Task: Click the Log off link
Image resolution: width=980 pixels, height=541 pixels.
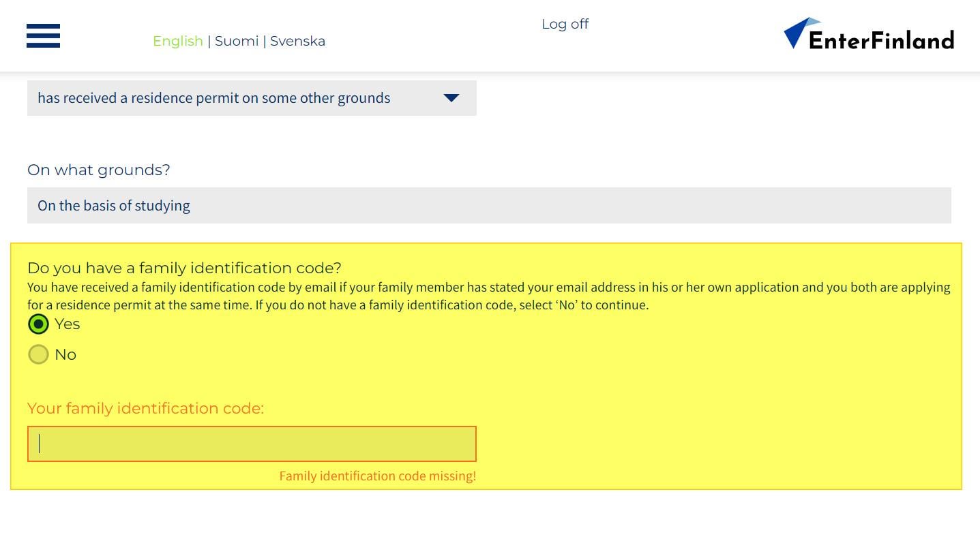Action: pos(565,24)
